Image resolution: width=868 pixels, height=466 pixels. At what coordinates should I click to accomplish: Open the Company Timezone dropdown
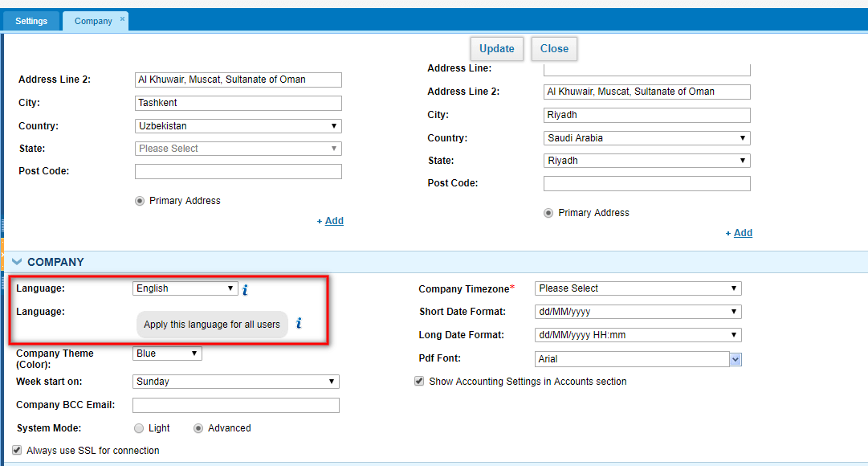[x=638, y=288]
